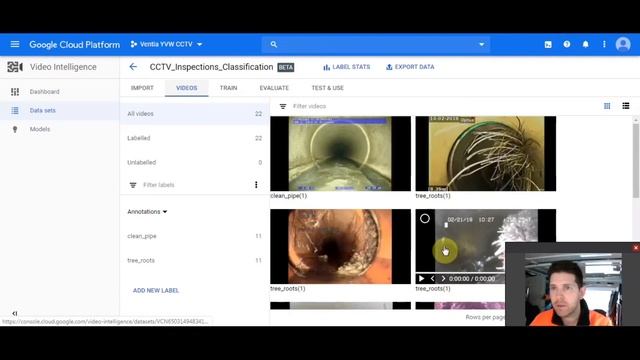Step to next frame in hovered video
640x360 pixels.
443,279
